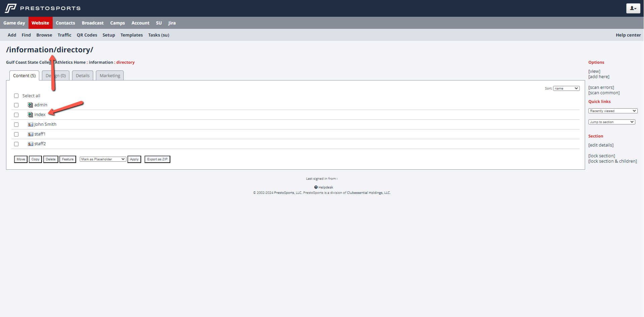Image resolution: width=644 pixels, height=317 pixels.
Task: Click Find in the submenu
Action: [26, 35]
